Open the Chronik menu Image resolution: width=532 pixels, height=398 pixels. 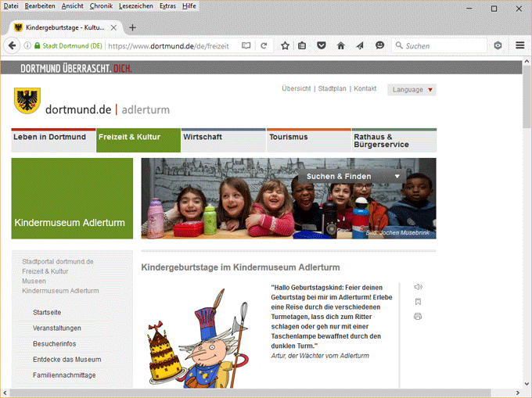[101, 6]
